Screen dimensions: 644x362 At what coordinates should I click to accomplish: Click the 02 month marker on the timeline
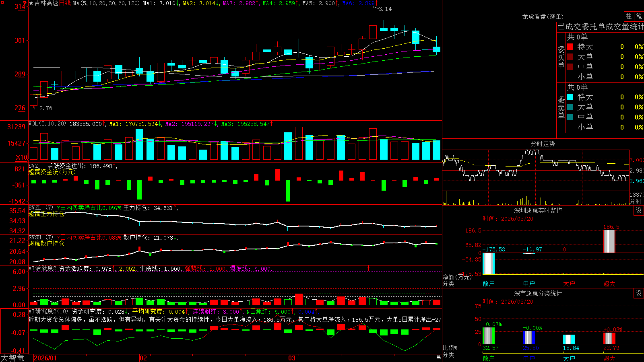tap(143, 358)
